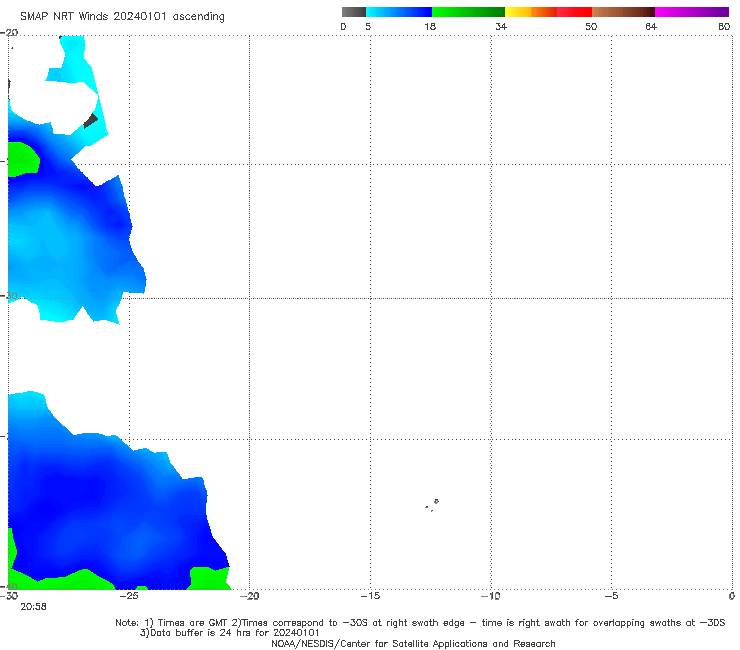The height and width of the screenshot is (650, 740).
Task: Click the longitude axis label '-20'
Action: [x=249, y=596]
